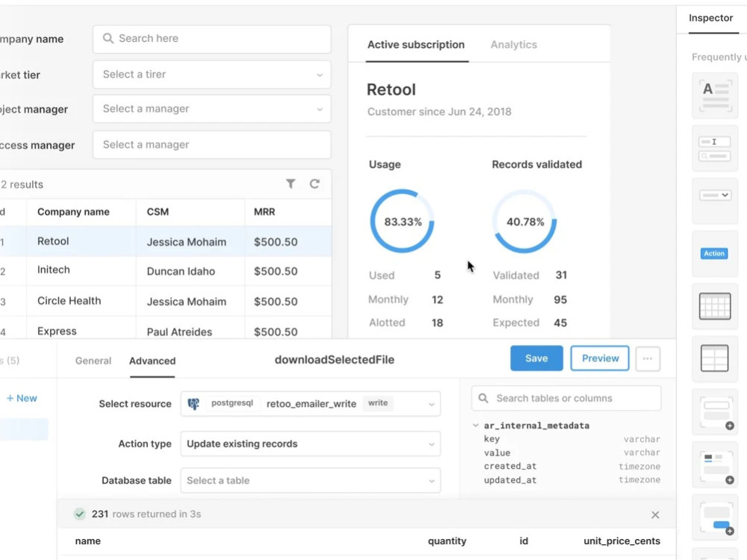This screenshot has height=560, width=747.
Task: Click the 83.33% Usage progress ring
Action: click(x=402, y=221)
